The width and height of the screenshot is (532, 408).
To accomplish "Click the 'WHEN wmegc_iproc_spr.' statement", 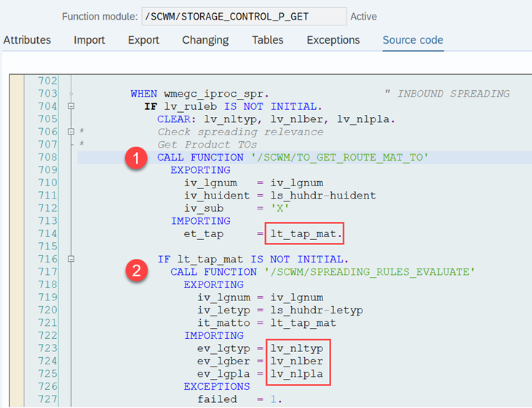I will (x=199, y=94).
